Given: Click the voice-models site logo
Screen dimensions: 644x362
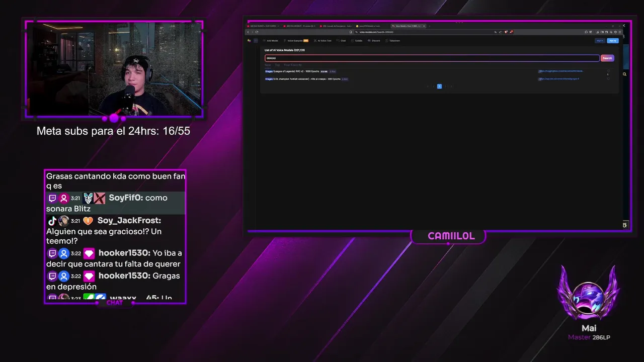Looking at the screenshot, I should pos(249,41).
